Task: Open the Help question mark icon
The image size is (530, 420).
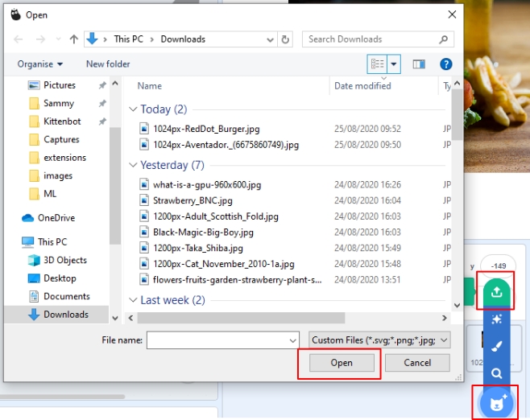Action: tap(445, 64)
